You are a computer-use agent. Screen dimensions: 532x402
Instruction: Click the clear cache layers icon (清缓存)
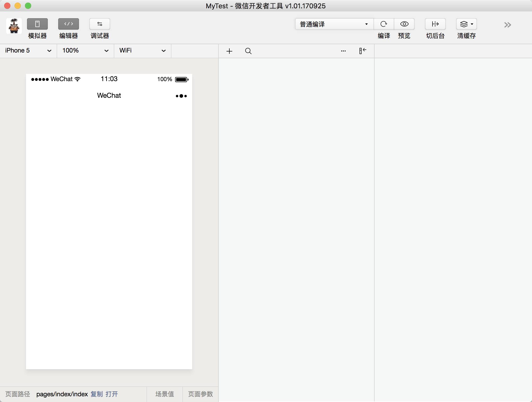tap(466, 24)
